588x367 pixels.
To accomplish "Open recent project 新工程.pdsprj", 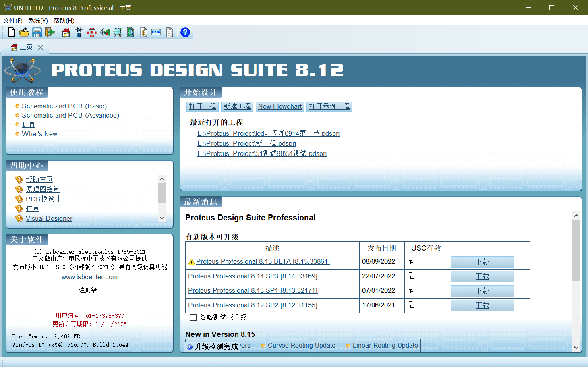I will point(246,143).
